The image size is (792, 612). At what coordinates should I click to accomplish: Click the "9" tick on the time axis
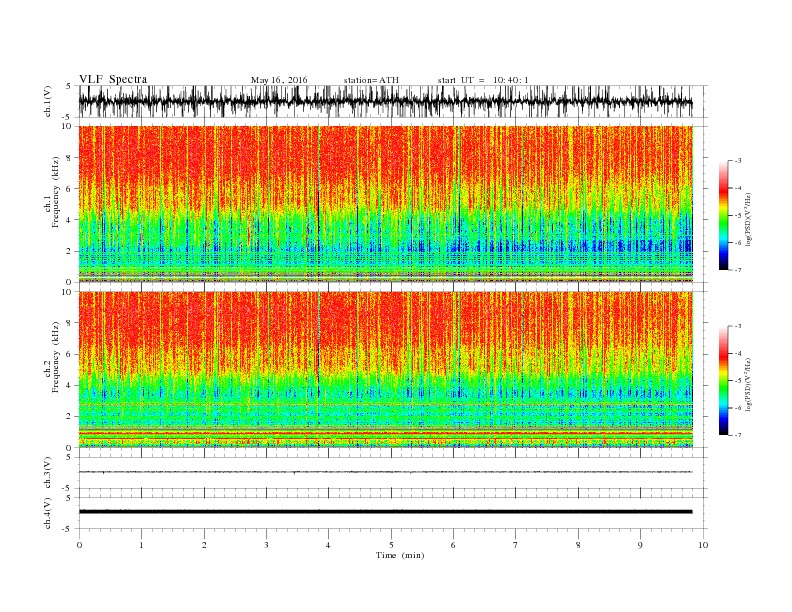point(640,545)
